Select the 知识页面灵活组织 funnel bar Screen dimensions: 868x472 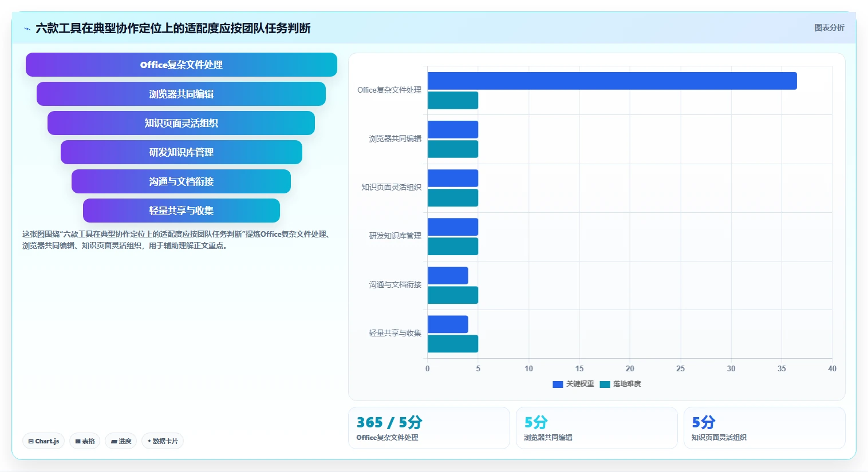tap(181, 123)
